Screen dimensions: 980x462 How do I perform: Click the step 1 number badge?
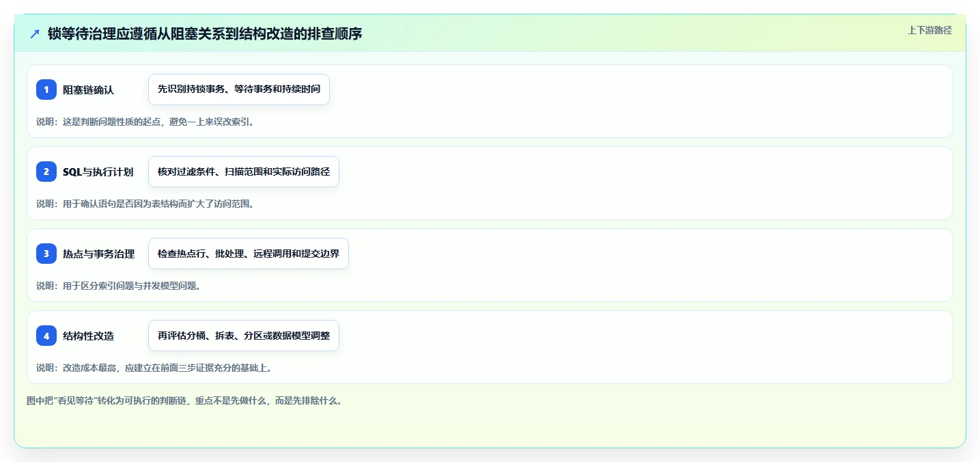click(46, 90)
